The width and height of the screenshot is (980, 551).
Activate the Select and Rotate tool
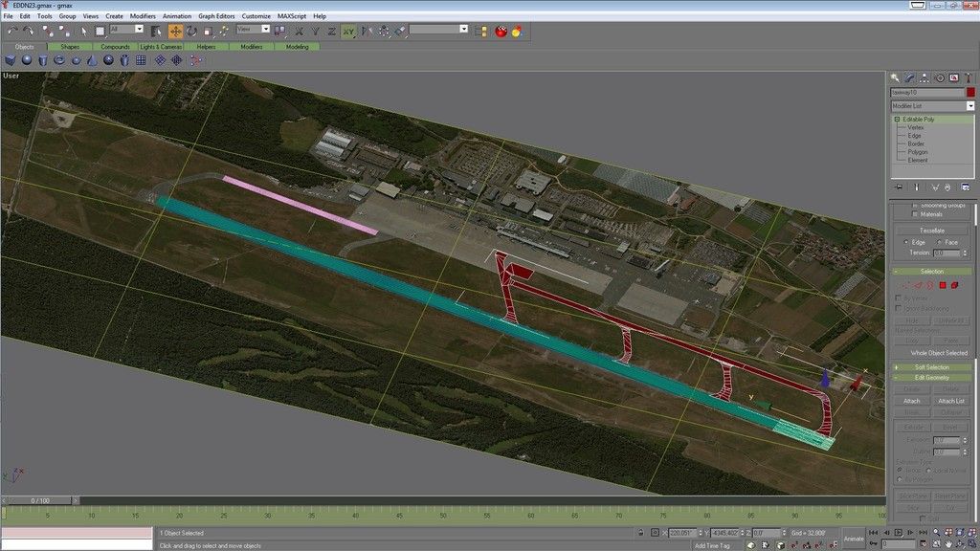point(193,32)
